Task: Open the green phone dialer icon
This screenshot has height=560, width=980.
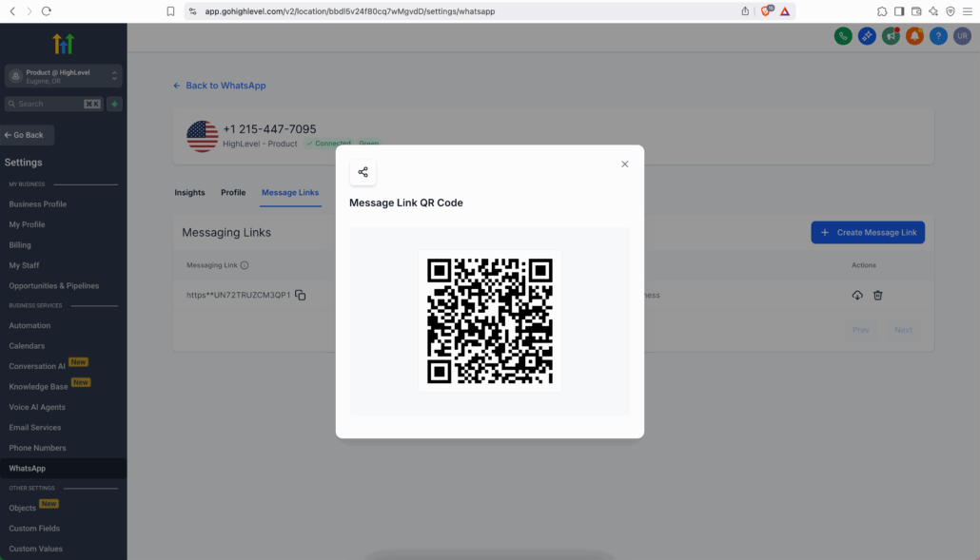Action: [843, 36]
